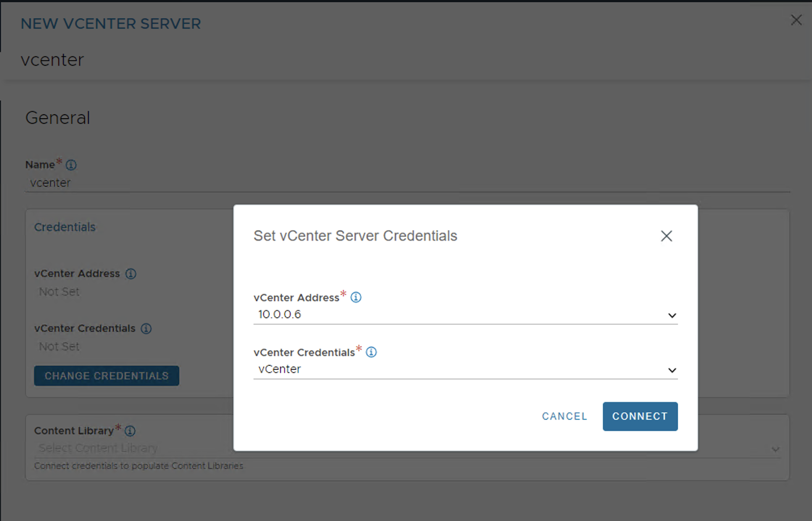The width and height of the screenshot is (812, 521).
Task: Click the Credentials section heading
Action: pos(65,227)
